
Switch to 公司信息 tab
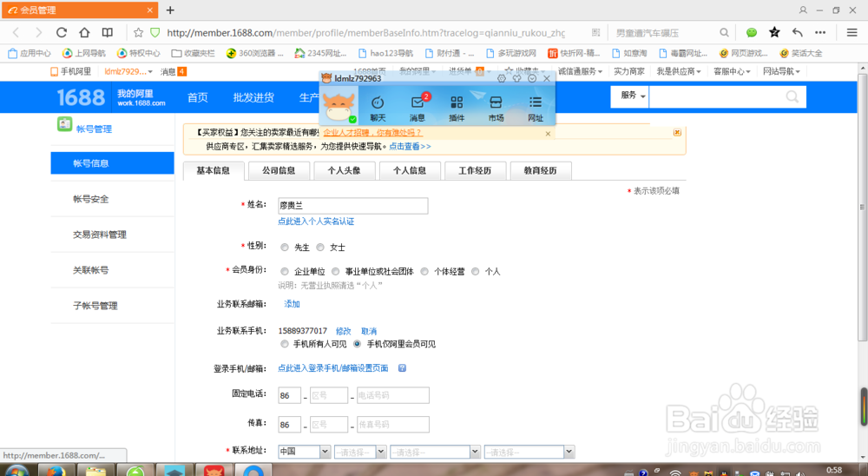279,170
